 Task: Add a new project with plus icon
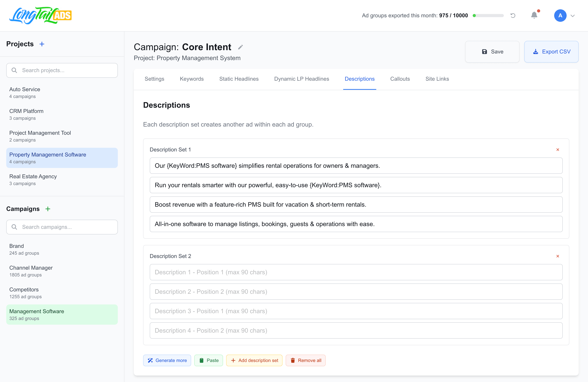(42, 44)
